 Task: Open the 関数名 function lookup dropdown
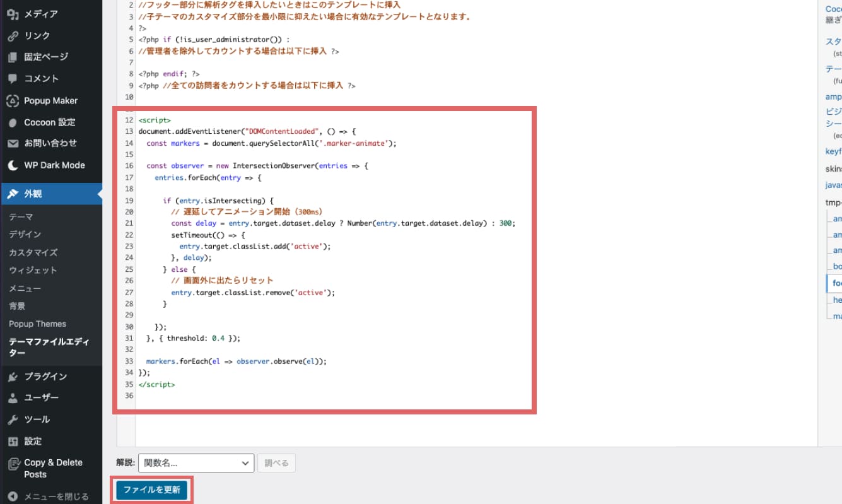tap(196, 463)
